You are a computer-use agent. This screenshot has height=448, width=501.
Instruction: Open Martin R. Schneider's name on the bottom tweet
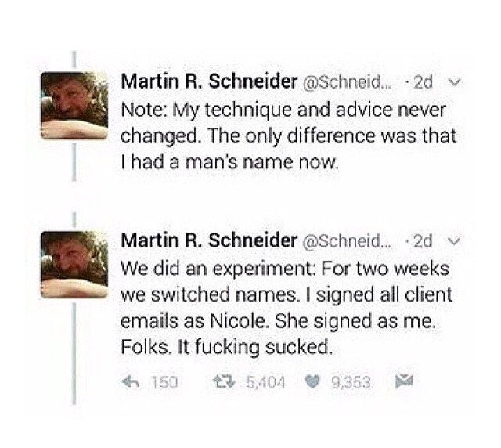coord(208,240)
